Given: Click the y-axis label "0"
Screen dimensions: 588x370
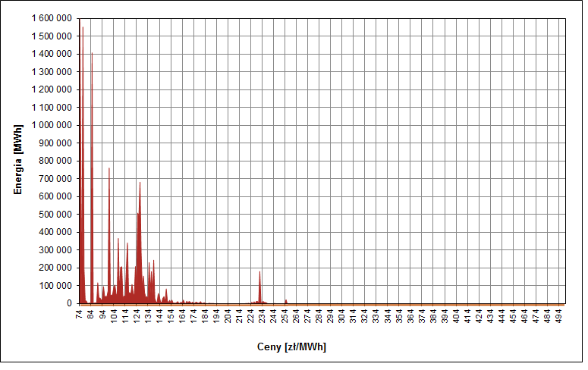Looking at the screenshot, I should pyautogui.click(x=69, y=303).
